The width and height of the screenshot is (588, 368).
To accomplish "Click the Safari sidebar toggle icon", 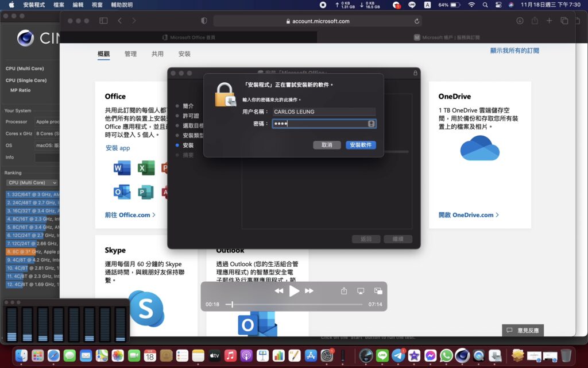I will (103, 21).
